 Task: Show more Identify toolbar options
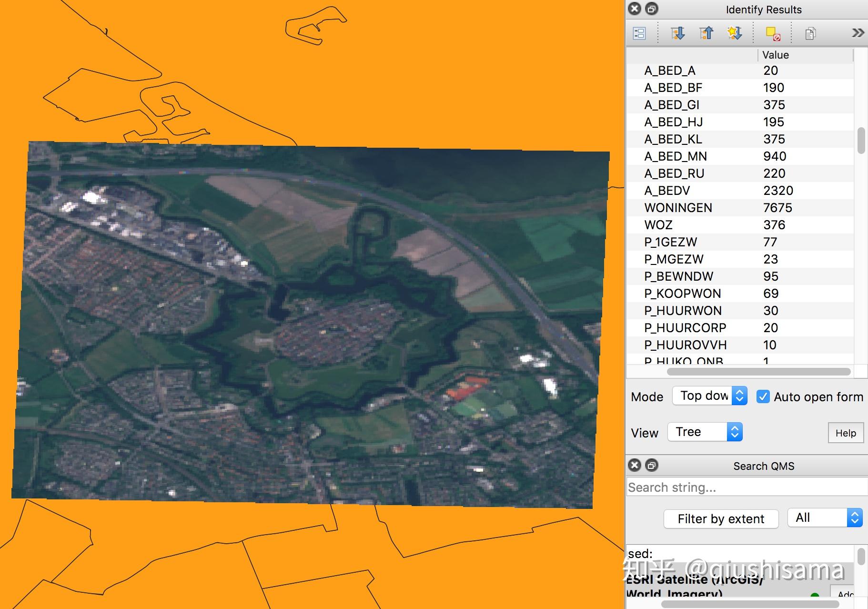coord(858,33)
